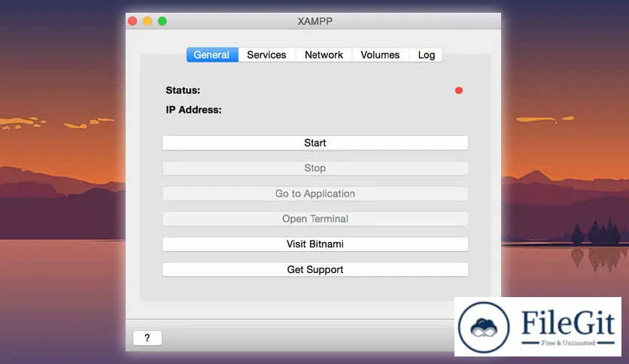
Task: Maximize the XAMPP window with green button
Action: pos(162,21)
